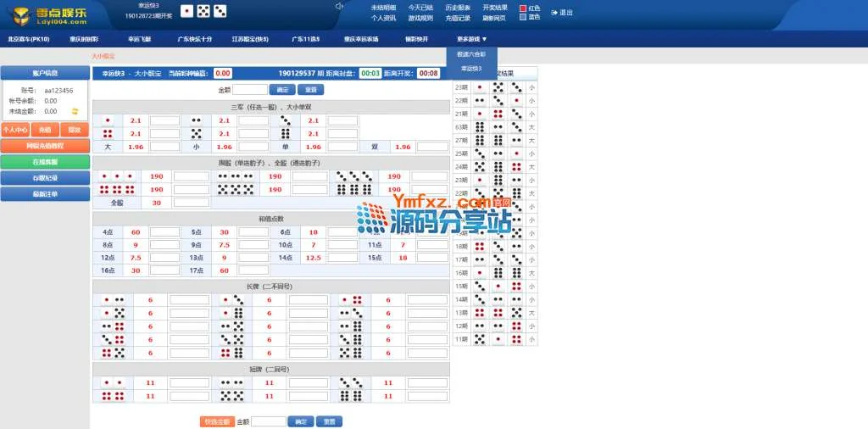
Task: Click the first die in the top draw result
Action: tap(187, 11)
